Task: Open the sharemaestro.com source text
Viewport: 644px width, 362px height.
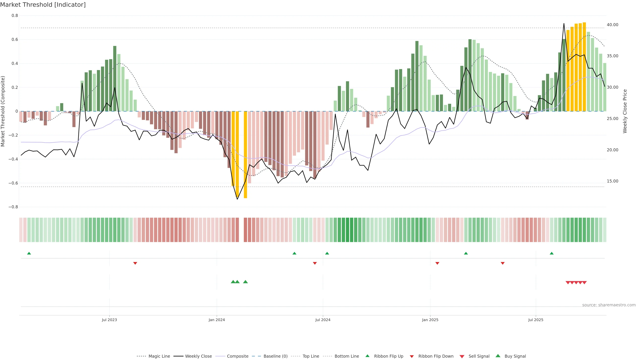Action: pos(609,305)
